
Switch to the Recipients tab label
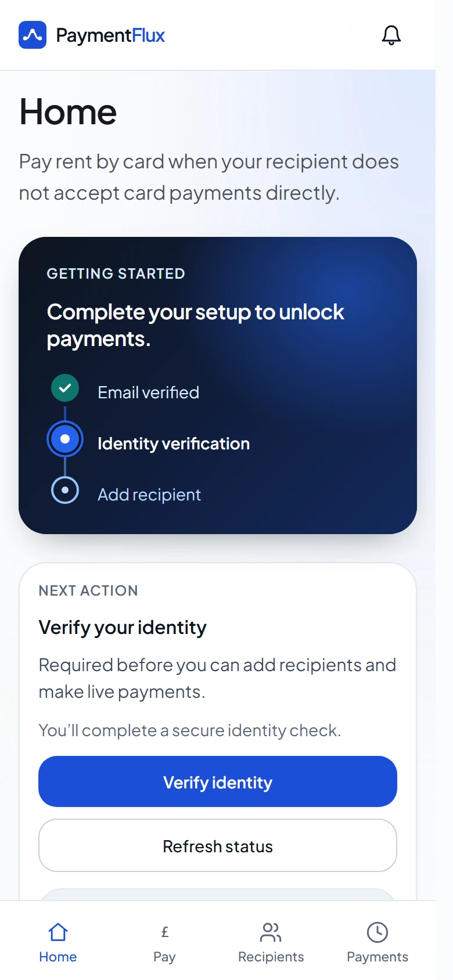[x=271, y=957]
